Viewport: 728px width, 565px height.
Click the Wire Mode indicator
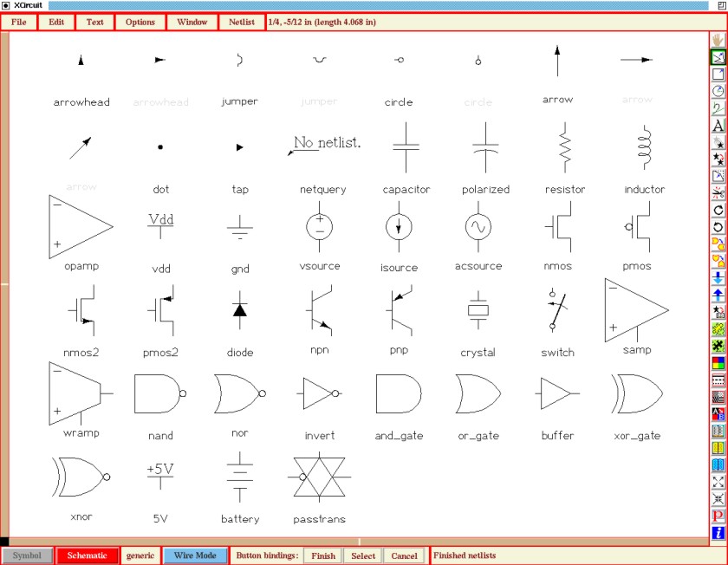195,555
